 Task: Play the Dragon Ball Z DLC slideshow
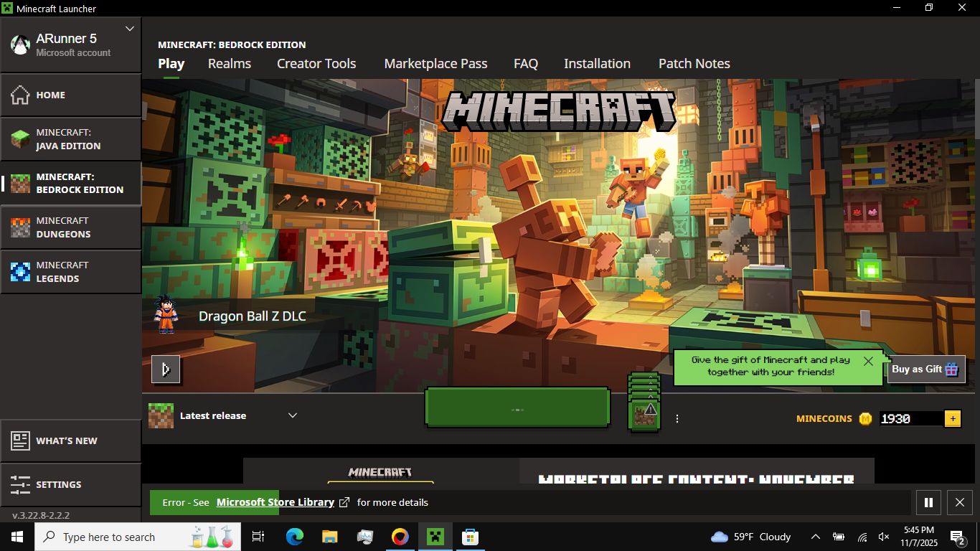tap(166, 369)
